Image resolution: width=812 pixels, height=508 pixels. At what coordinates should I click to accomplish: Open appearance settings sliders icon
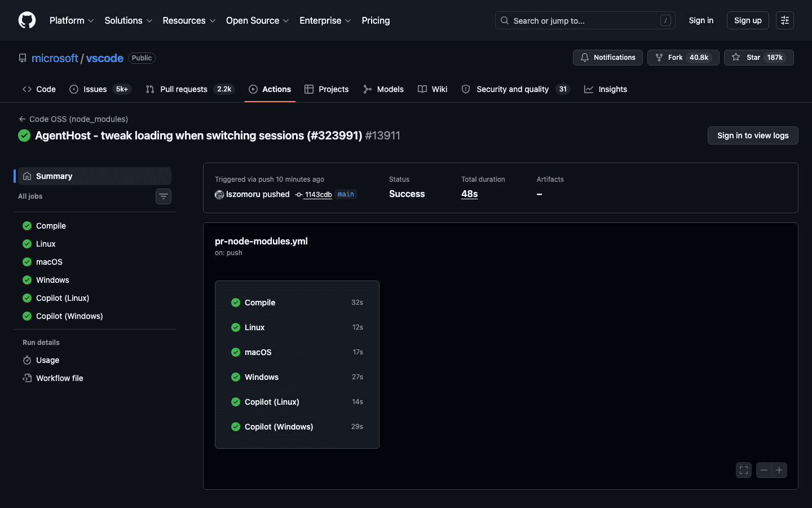point(785,20)
